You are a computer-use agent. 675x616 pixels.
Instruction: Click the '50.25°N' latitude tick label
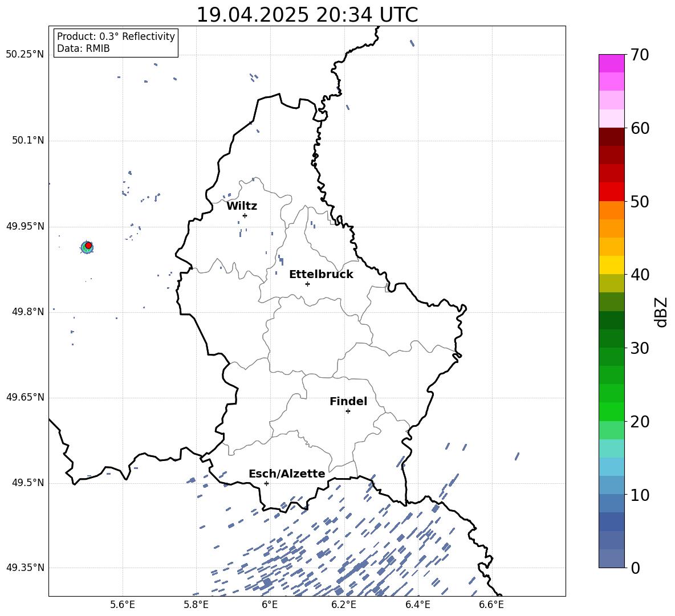25,55
